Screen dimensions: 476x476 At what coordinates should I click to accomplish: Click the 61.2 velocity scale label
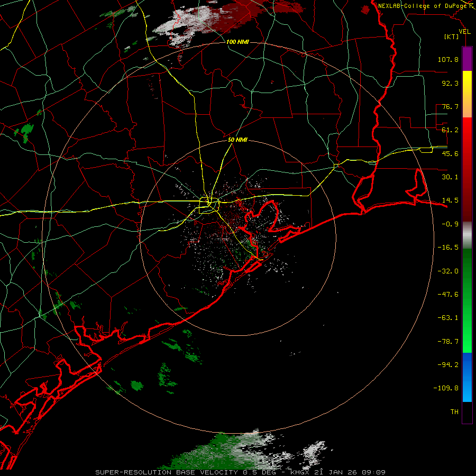pyautogui.click(x=450, y=130)
